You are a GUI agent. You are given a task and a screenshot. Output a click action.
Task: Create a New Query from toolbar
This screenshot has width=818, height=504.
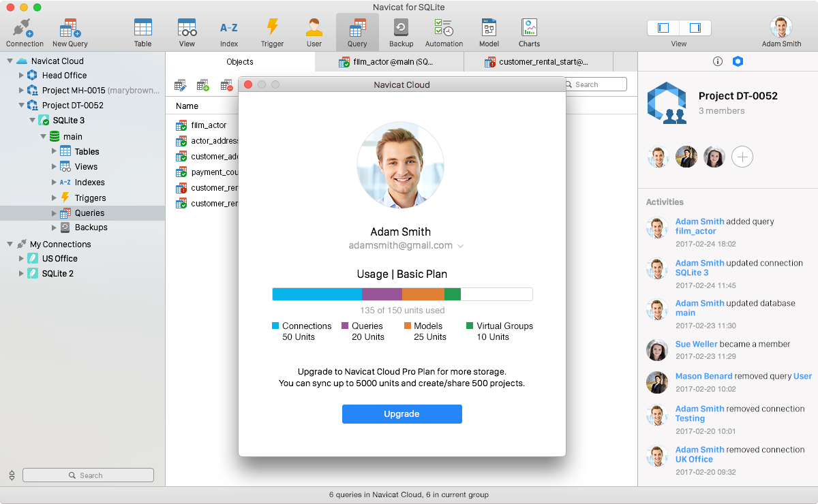(x=70, y=33)
